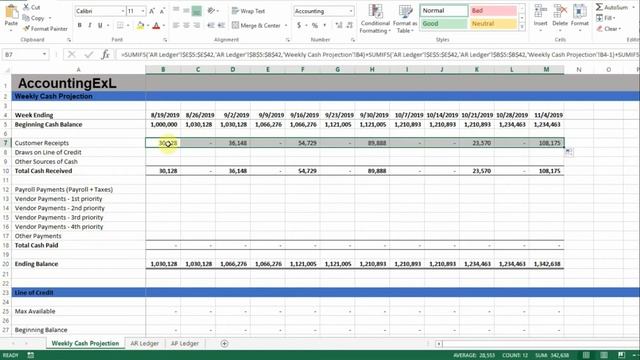Viewport: 640px width, 360px height.
Task: Click the Delete cells icon
Action: point(560,11)
